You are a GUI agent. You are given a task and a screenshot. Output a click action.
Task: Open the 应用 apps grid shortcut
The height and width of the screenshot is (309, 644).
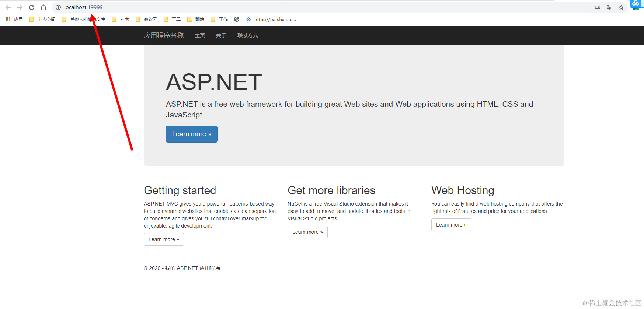(14, 19)
